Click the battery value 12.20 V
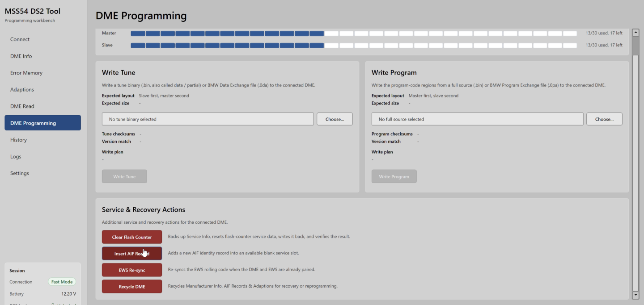The width and height of the screenshot is (644, 305). 68,294
